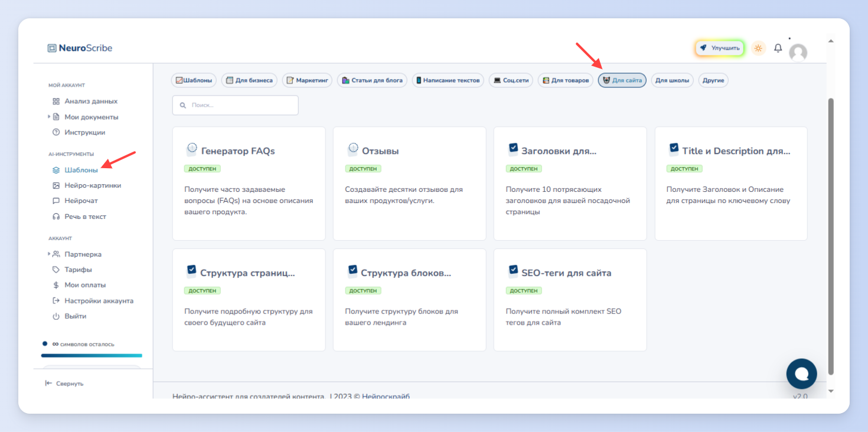Select the Шаблоны category tab
868x432 pixels.
click(x=194, y=80)
